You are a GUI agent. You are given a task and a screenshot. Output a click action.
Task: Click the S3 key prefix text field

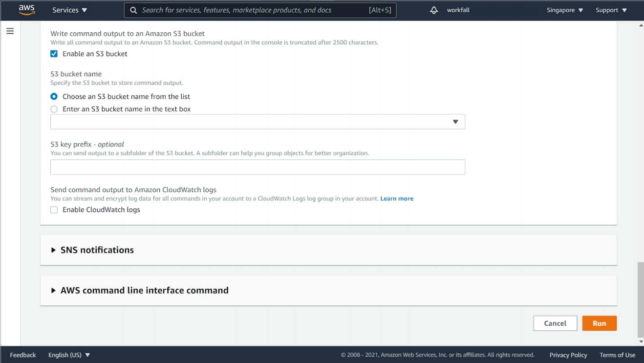coord(258,167)
